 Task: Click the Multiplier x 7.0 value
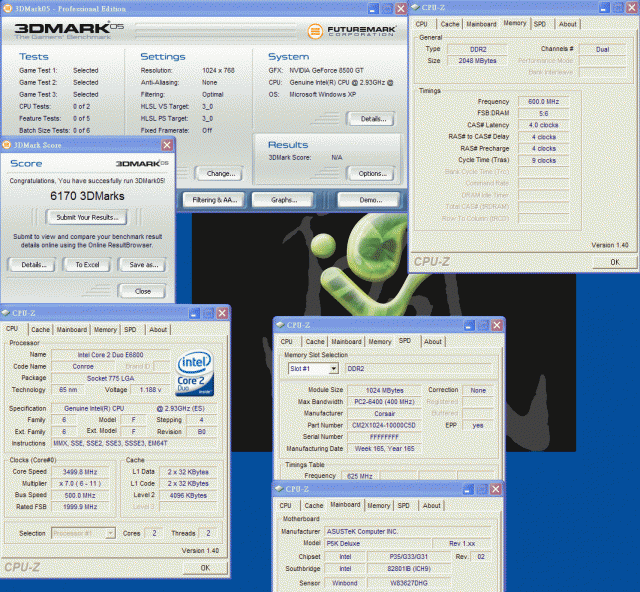80,483
